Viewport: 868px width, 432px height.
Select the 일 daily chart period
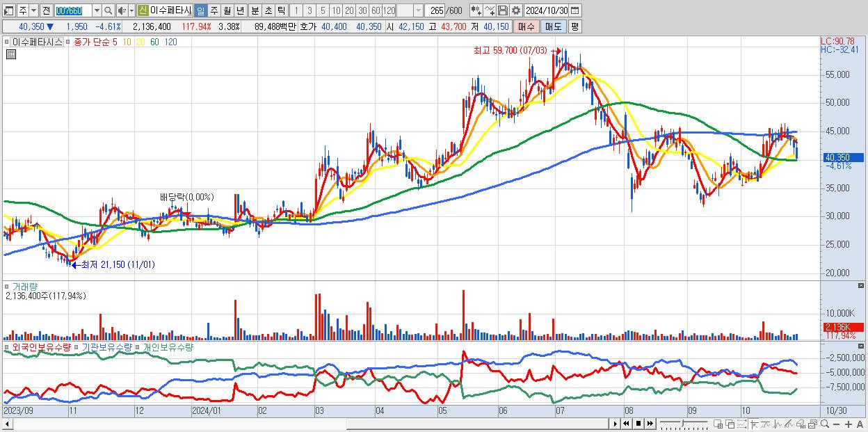(x=200, y=10)
